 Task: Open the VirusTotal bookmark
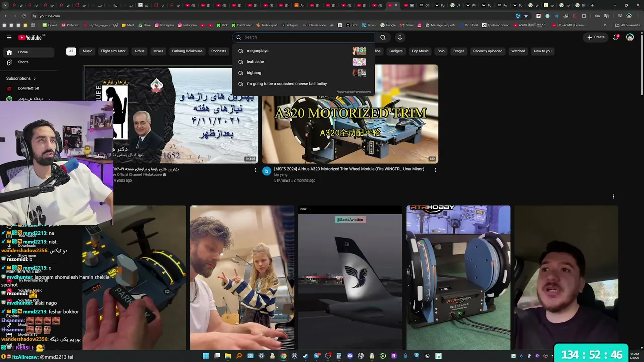click(x=468, y=25)
